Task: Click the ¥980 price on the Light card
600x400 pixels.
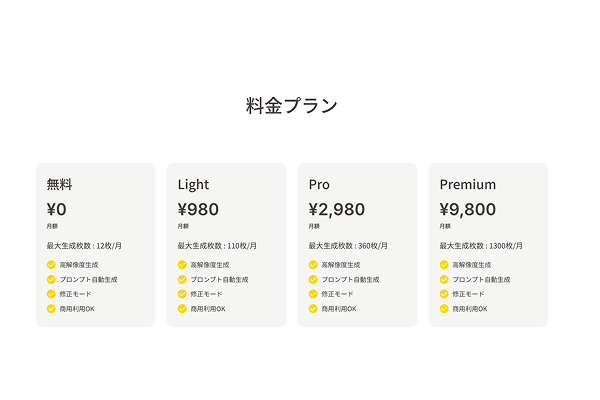Action: point(198,209)
